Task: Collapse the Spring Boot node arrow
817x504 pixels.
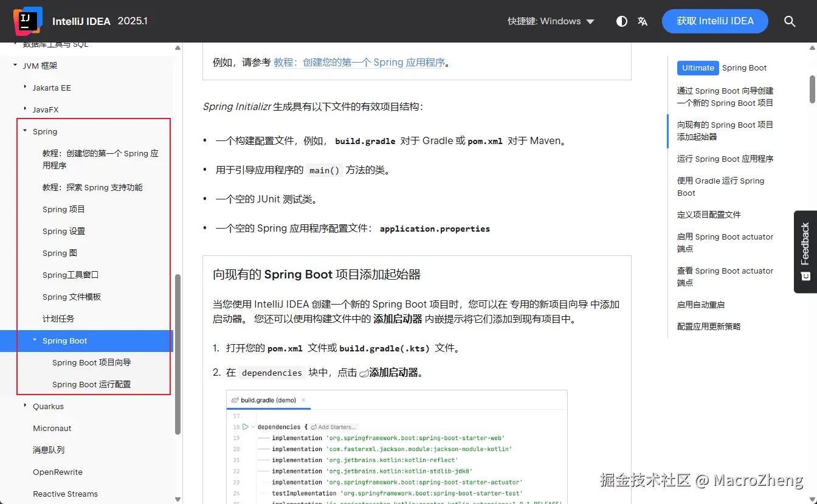Action: pos(35,340)
